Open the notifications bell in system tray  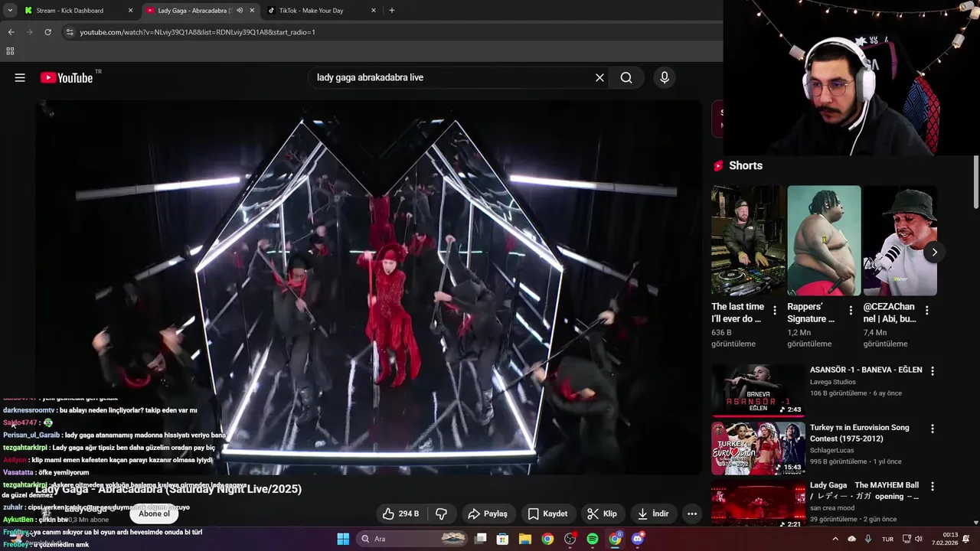[965, 539]
